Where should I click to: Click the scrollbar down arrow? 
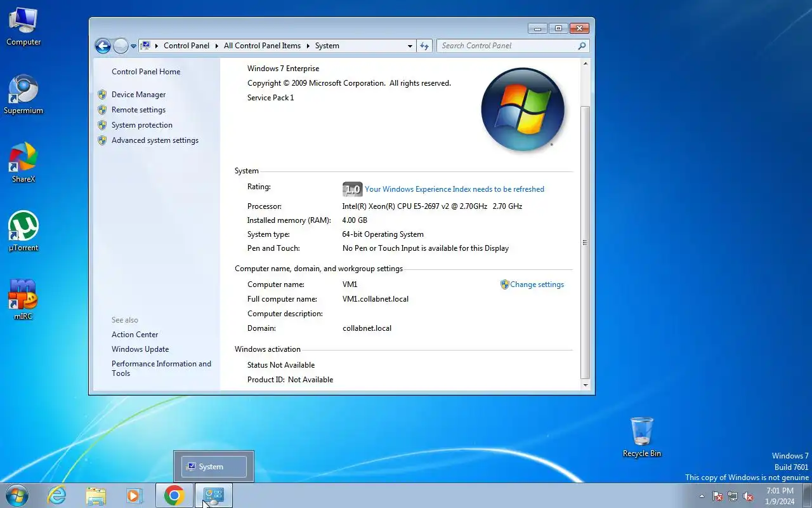tap(586, 385)
